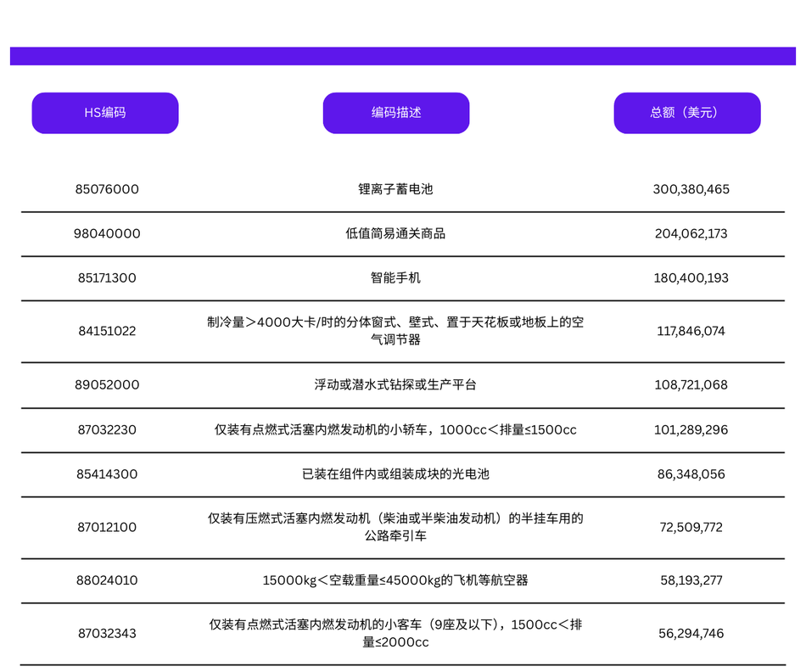The image size is (806, 672).
Task: Select HS code 98040000
Action: 107,233
